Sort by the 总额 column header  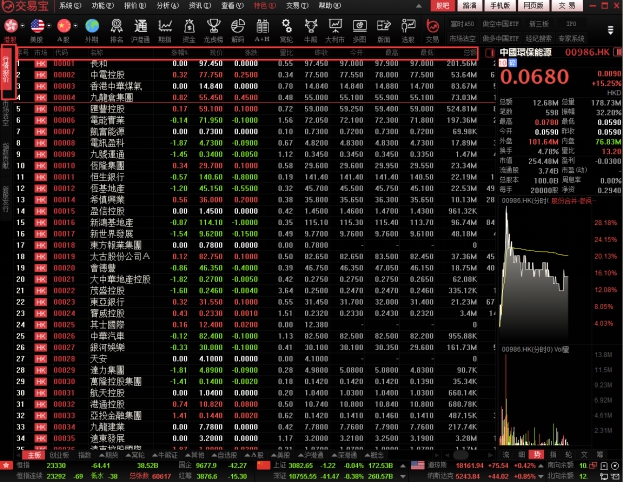pos(469,51)
